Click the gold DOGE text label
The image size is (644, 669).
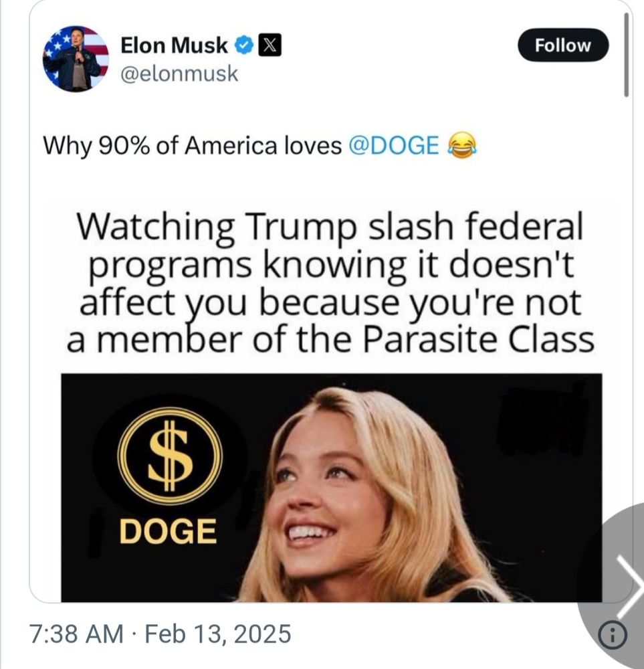click(168, 532)
